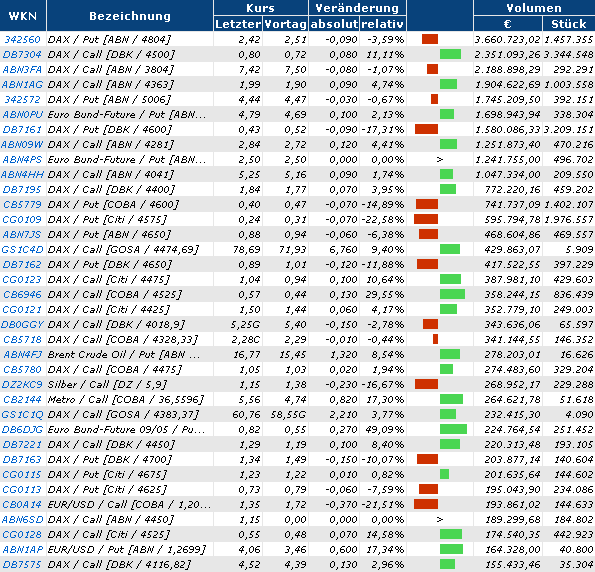Click the Stück volume column header
The image size is (595, 572).
pyautogui.click(x=568, y=24)
